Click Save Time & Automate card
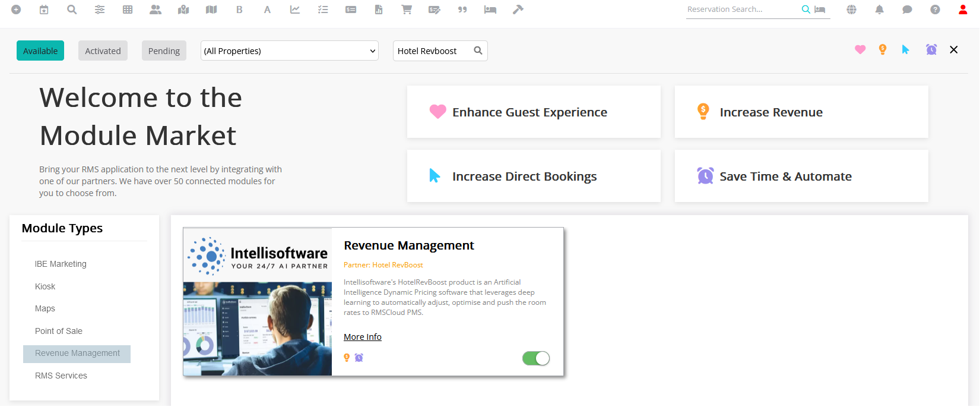The image size is (980, 410). click(x=801, y=176)
